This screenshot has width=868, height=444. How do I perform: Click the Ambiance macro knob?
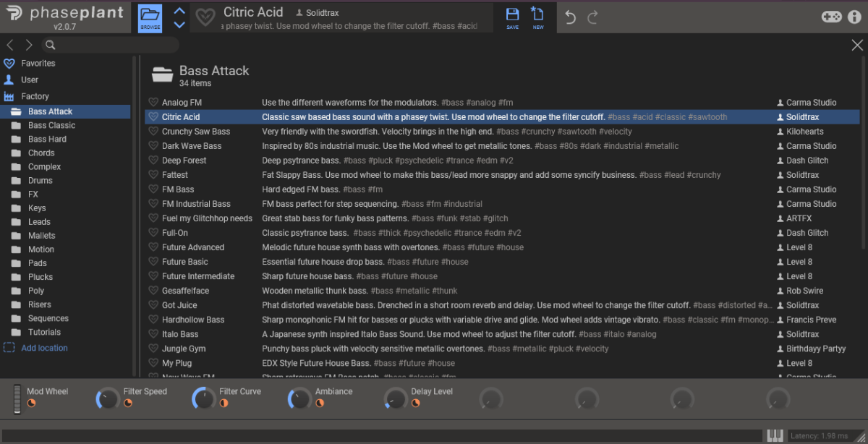tap(299, 398)
